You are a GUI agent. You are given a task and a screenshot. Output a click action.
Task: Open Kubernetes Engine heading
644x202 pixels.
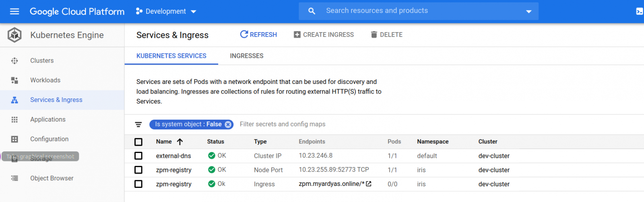tap(67, 35)
